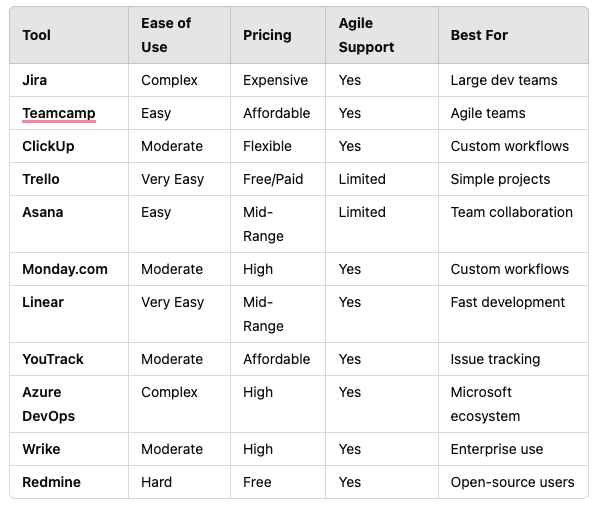Select the Trello row name
Image resolution: width=600 pixels, height=511 pixels.
click(x=41, y=179)
